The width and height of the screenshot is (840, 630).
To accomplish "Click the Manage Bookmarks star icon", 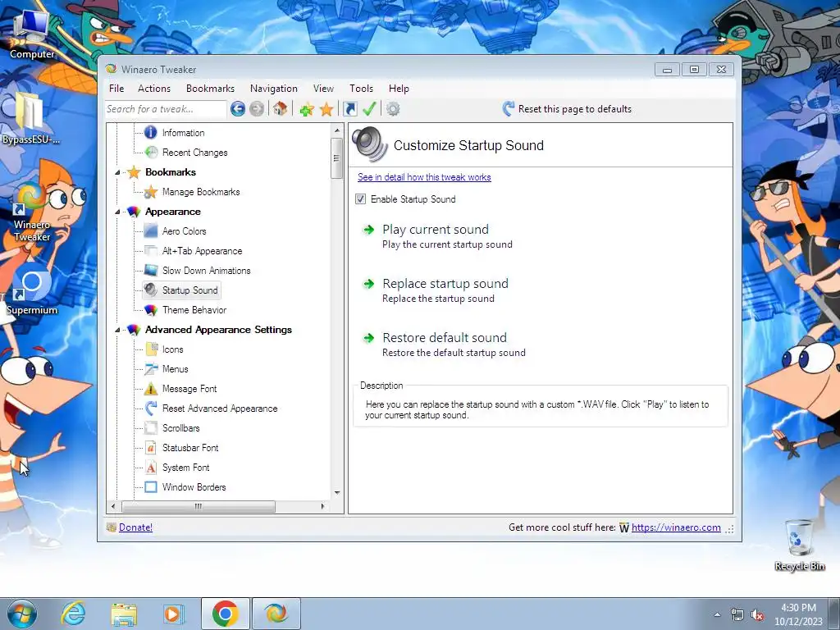I will (x=151, y=192).
